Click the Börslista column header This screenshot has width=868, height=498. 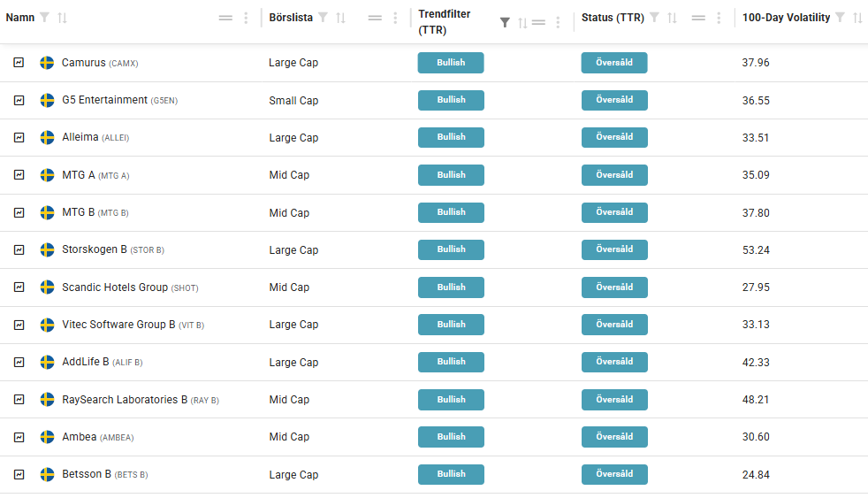pyautogui.click(x=291, y=18)
